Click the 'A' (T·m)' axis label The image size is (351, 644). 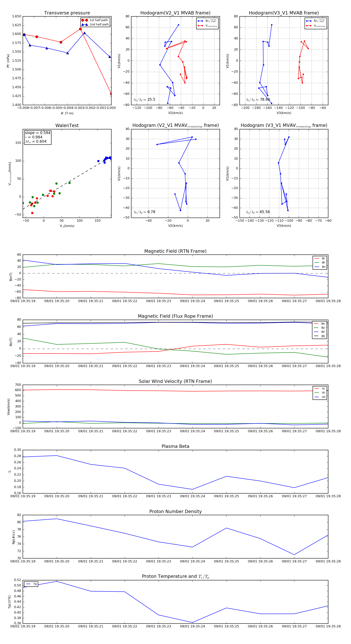(67, 113)
